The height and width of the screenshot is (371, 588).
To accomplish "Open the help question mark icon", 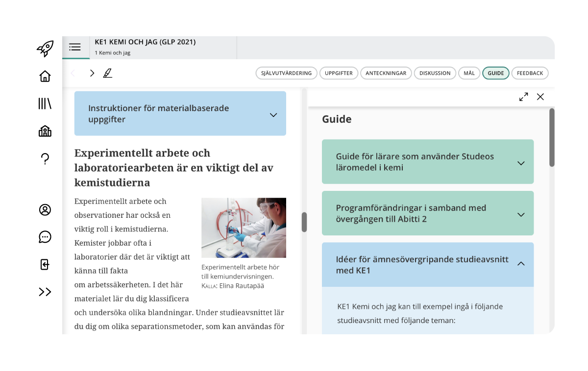I will point(45,159).
